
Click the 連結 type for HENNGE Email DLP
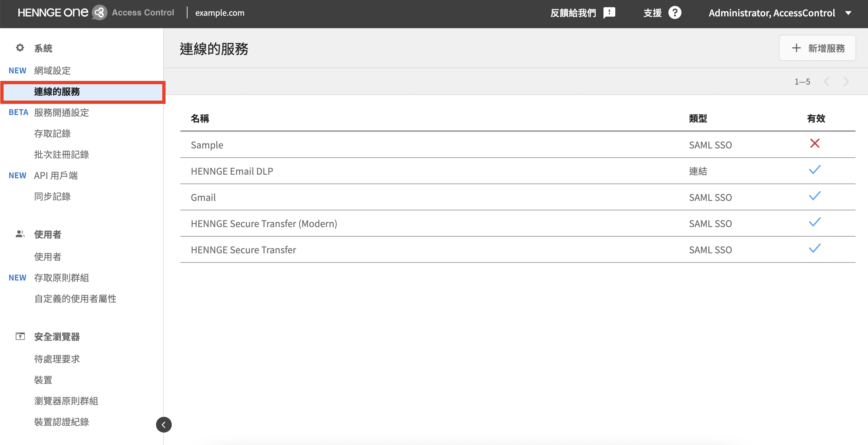(x=698, y=171)
